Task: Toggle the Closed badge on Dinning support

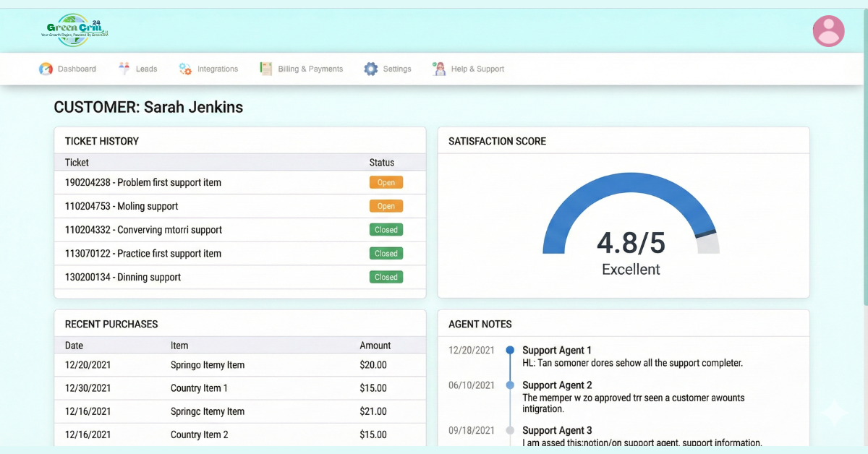Action: (x=386, y=276)
